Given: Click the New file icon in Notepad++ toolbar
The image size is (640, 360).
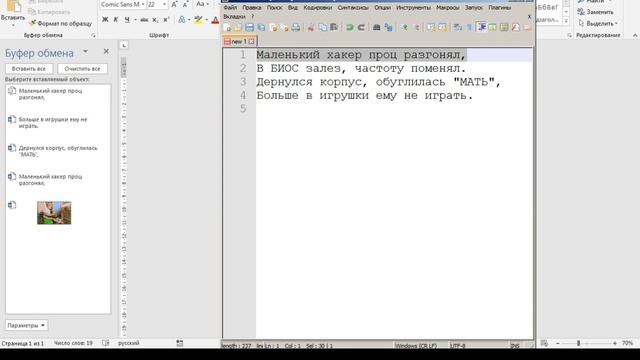Looking at the screenshot, I should [227, 27].
